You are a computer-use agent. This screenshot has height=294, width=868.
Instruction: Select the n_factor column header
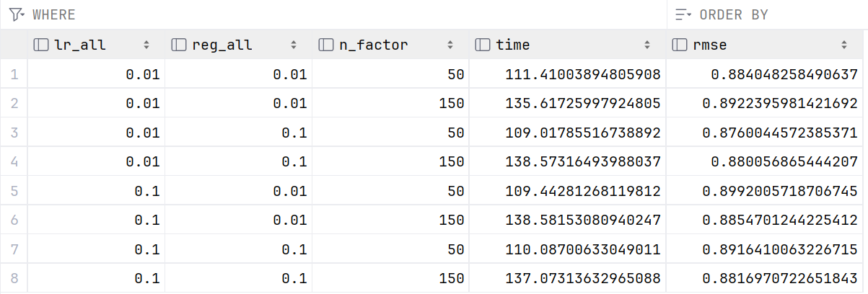point(390,45)
